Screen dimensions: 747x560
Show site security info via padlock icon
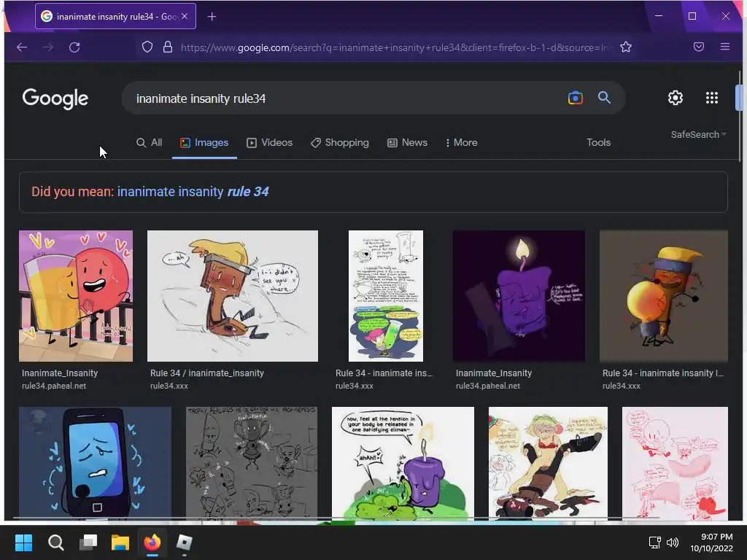[167, 47]
